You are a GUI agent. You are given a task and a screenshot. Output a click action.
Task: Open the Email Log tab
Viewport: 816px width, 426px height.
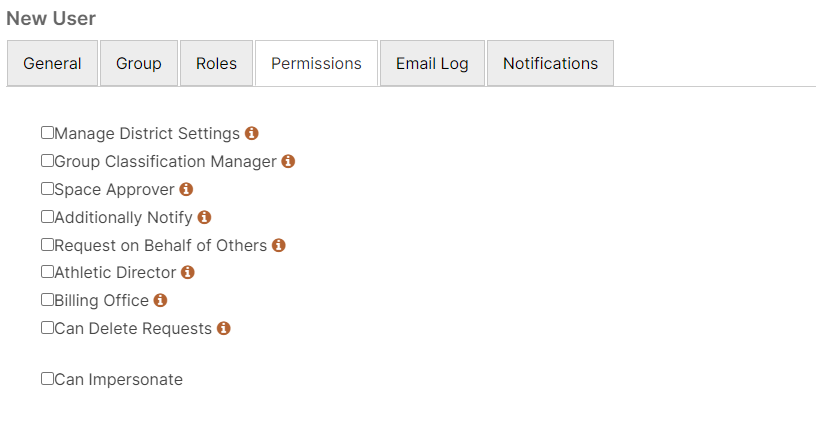(x=432, y=63)
